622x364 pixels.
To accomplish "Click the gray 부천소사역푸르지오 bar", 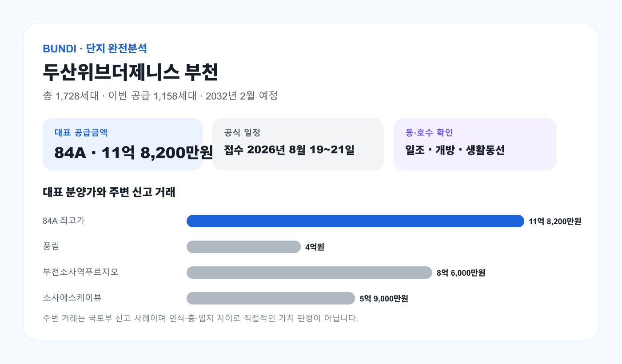I will (309, 273).
